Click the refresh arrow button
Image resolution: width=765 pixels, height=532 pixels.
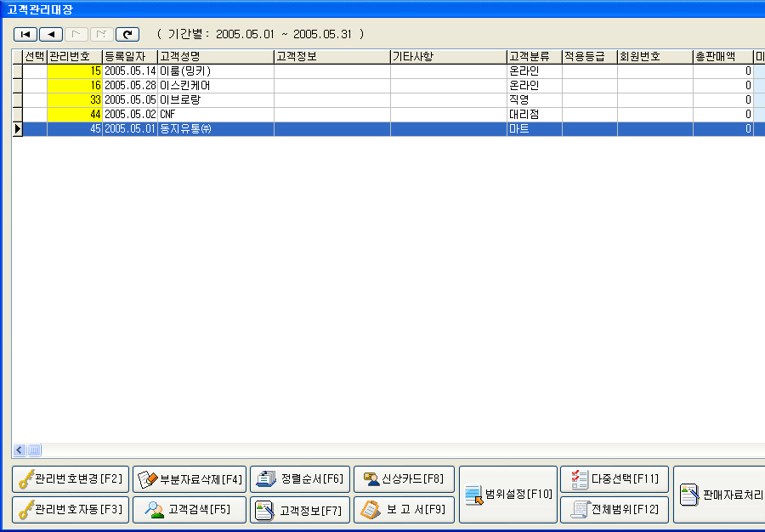[x=127, y=34]
